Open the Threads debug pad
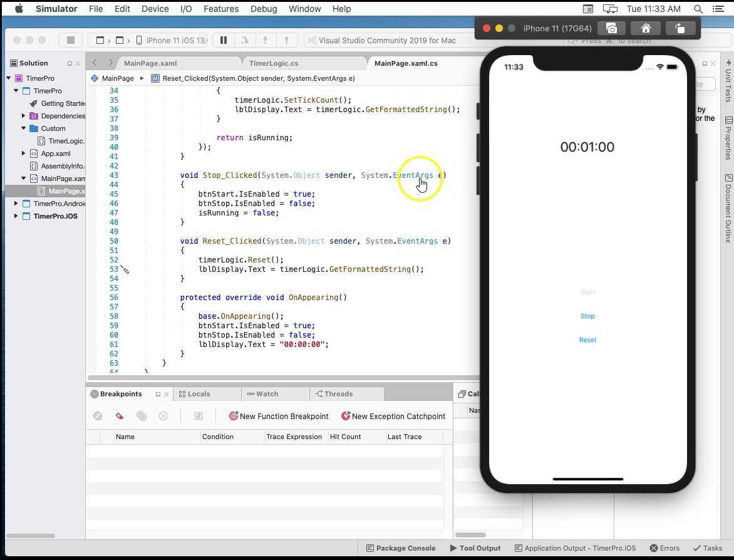The height and width of the screenshot is (560, 734). [x=334, y=393]
